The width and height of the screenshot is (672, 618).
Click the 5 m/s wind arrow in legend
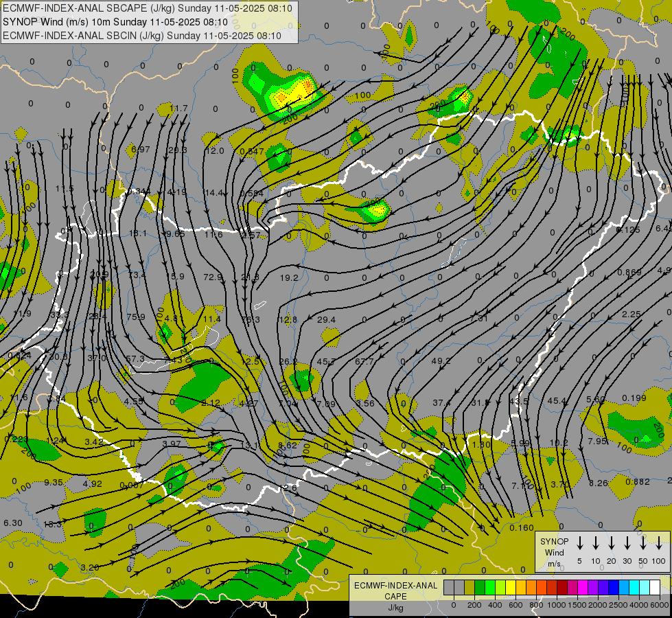(x=580, y=543)
